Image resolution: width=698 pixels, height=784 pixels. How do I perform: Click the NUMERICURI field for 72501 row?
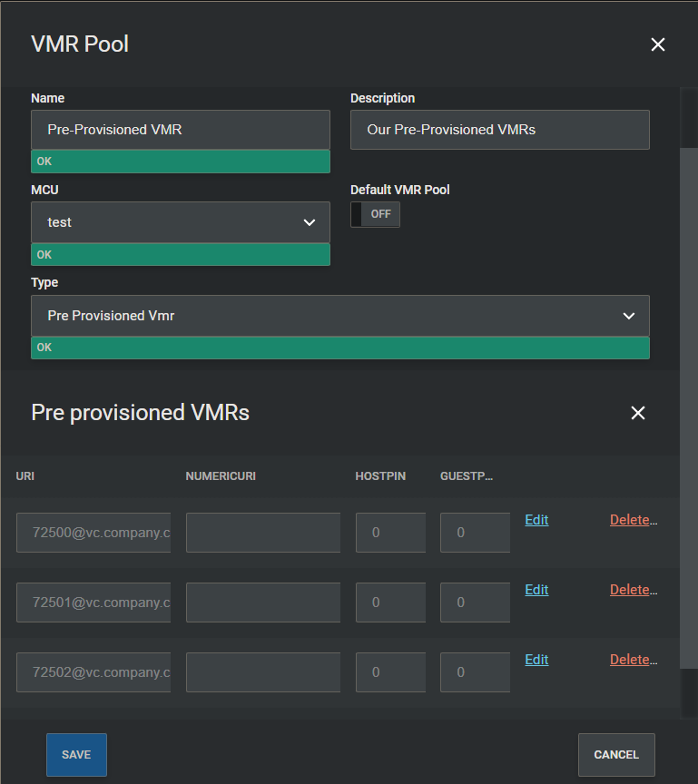coord(263,603)
